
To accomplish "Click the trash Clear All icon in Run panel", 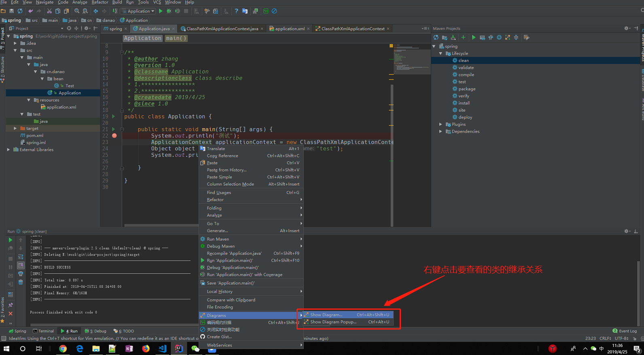I will point(21,282).
